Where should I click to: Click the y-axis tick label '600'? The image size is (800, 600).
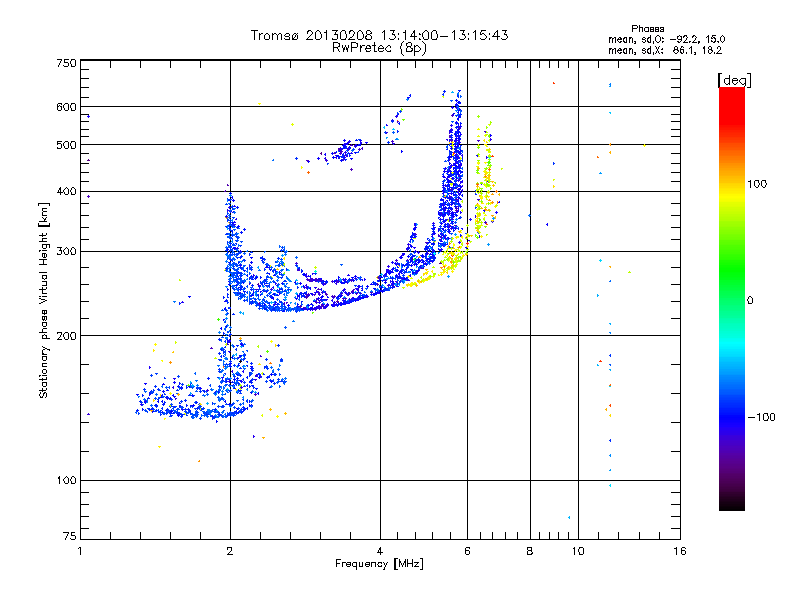click(67, 107)
